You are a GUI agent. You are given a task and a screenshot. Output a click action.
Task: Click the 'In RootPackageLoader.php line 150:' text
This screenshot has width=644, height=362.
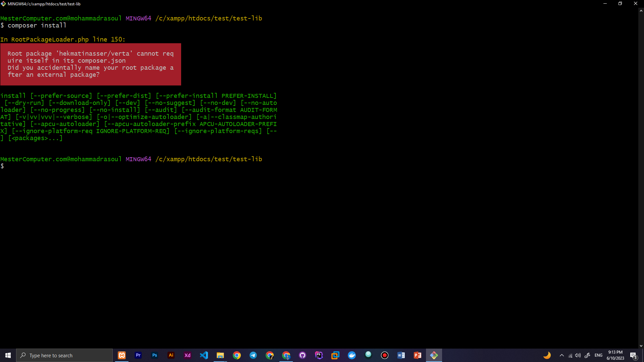tap(63, 40)
